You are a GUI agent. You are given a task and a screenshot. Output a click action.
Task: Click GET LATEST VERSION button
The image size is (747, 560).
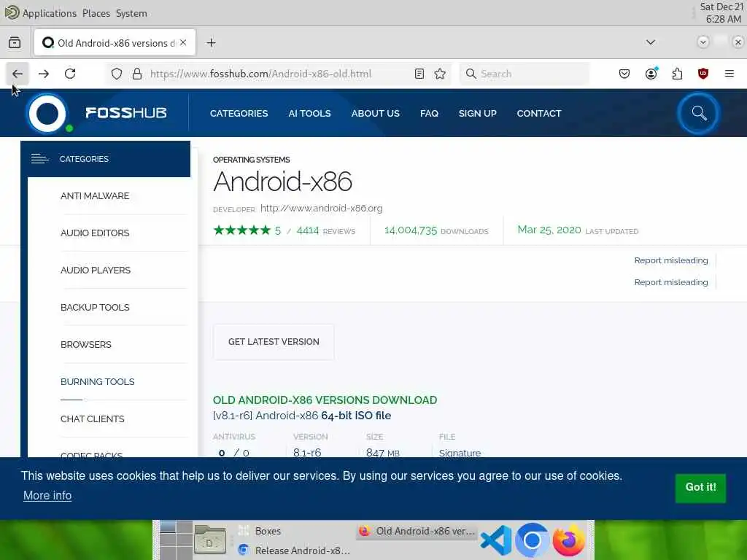pos(274,342)
